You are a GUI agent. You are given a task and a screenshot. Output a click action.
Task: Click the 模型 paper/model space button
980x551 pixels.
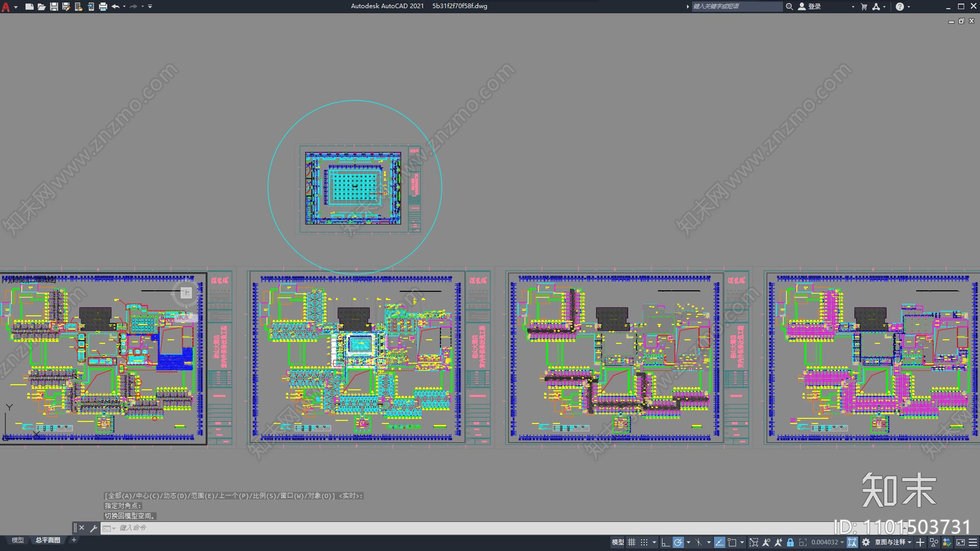pos(617,542)
